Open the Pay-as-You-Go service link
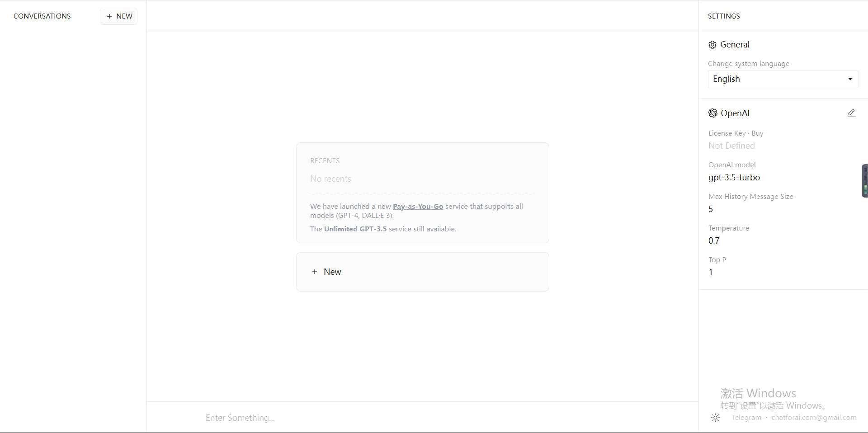Viewport: 868px width, 433px height. click(x=417, y=206)
